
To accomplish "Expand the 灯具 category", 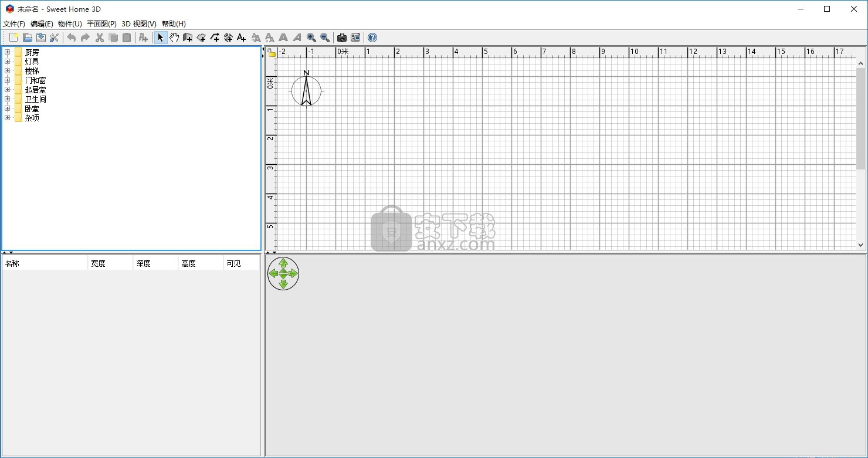I will click(x=8, y=62).
